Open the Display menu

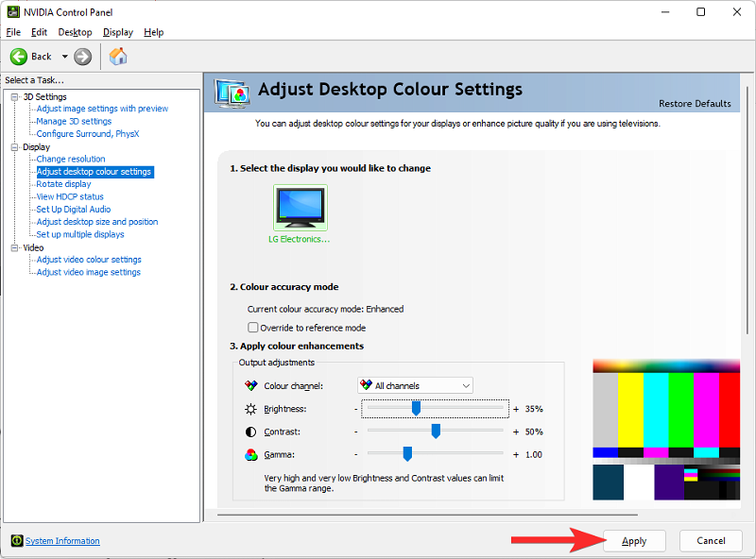(x=117, y=31)
